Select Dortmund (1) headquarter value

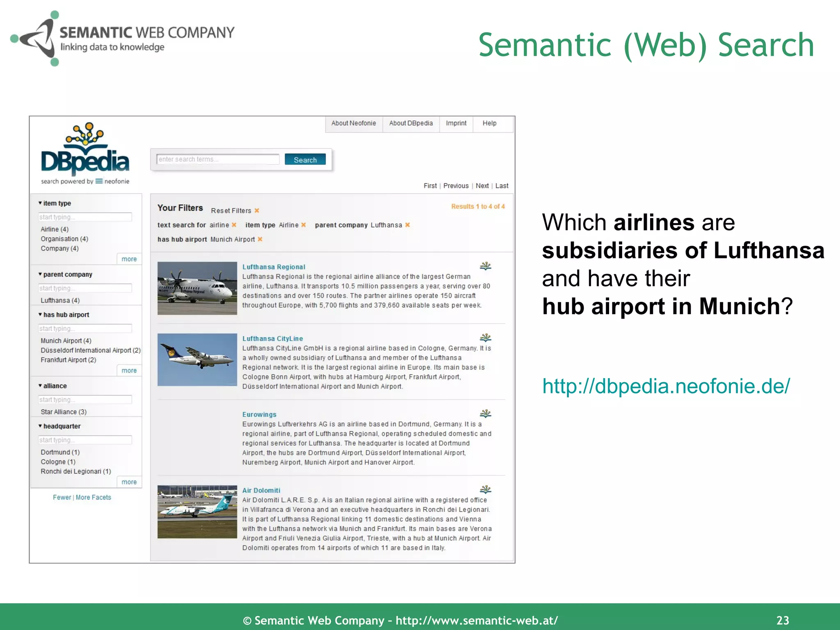pos(60,452)
